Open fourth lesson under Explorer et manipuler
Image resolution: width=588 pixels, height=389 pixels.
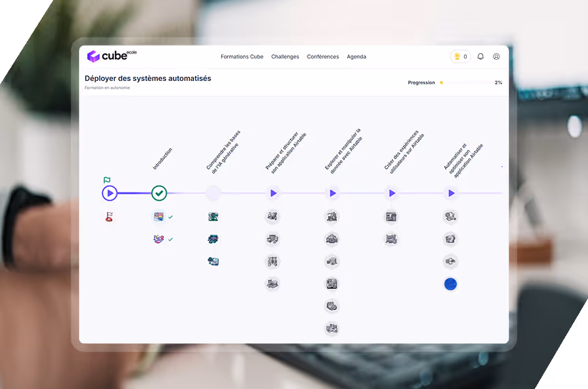point(332,284)
